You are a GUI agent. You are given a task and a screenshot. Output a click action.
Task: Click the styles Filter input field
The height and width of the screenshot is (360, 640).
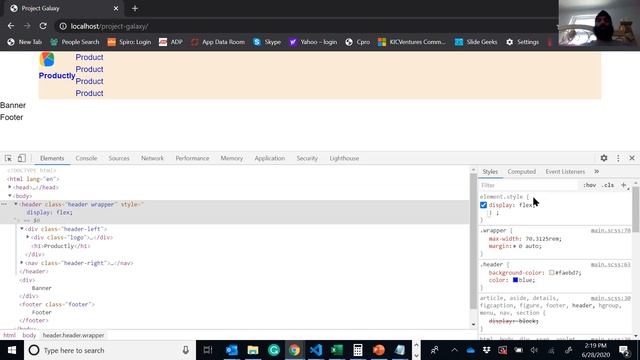tap(529, 185)
